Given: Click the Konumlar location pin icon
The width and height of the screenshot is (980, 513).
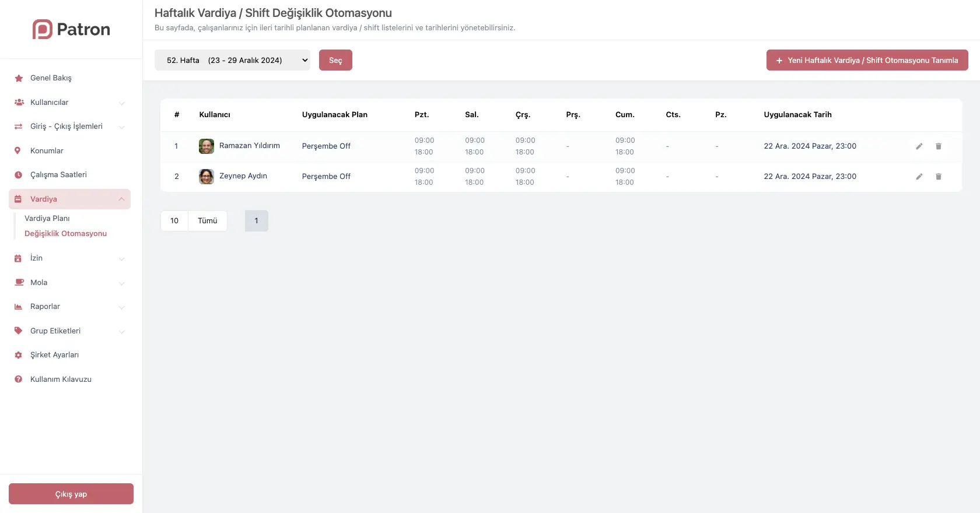Looking at the screenshot, I should [x=18, y=151].
